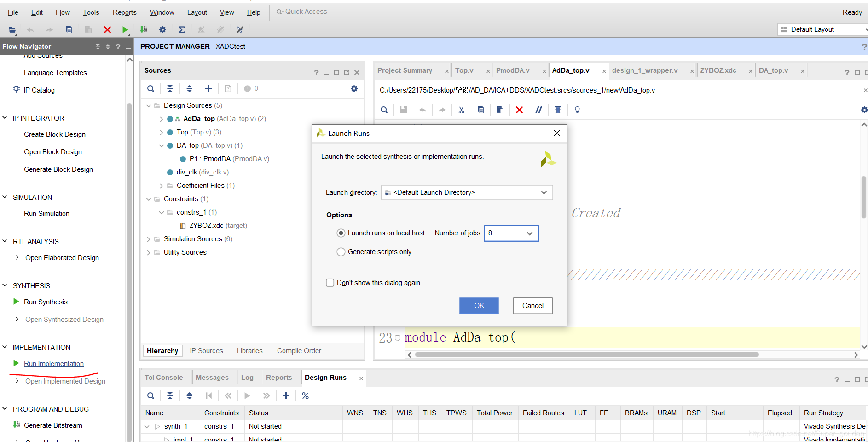Open Sources panel settings gear

(354, 89)
